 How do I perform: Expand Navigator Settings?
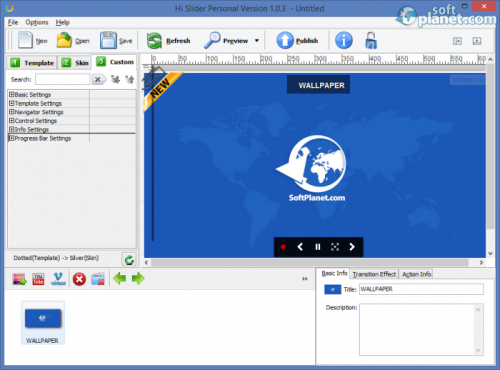point(11,112)
